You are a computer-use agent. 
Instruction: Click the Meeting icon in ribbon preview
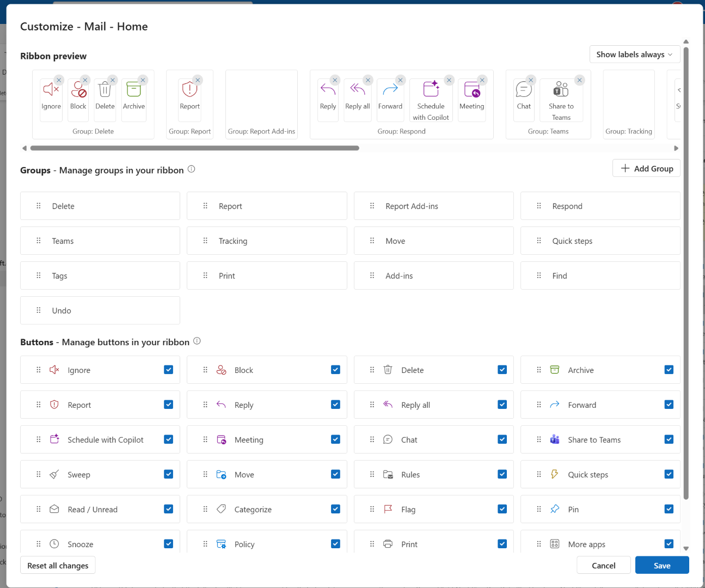(x=471, y=89)
